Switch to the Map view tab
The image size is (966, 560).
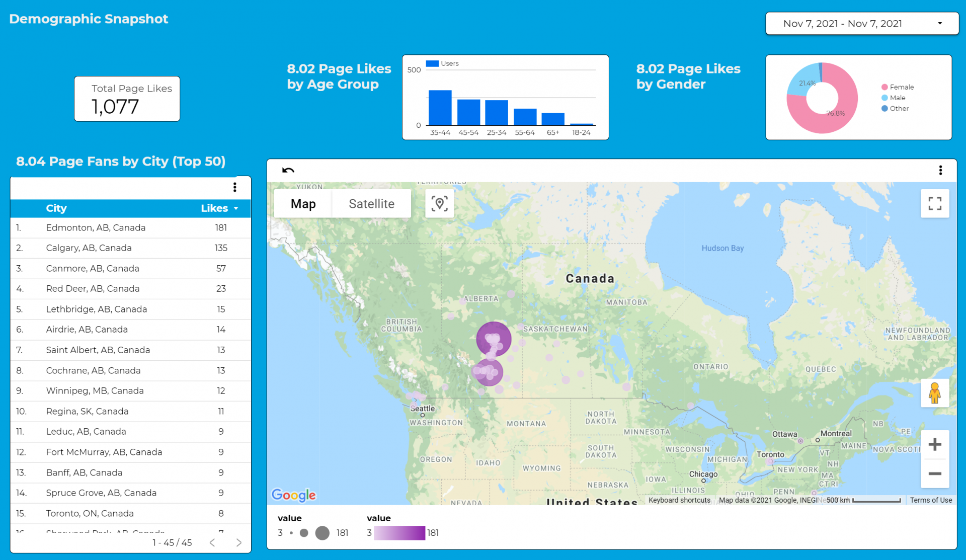[x=303, y=204]
